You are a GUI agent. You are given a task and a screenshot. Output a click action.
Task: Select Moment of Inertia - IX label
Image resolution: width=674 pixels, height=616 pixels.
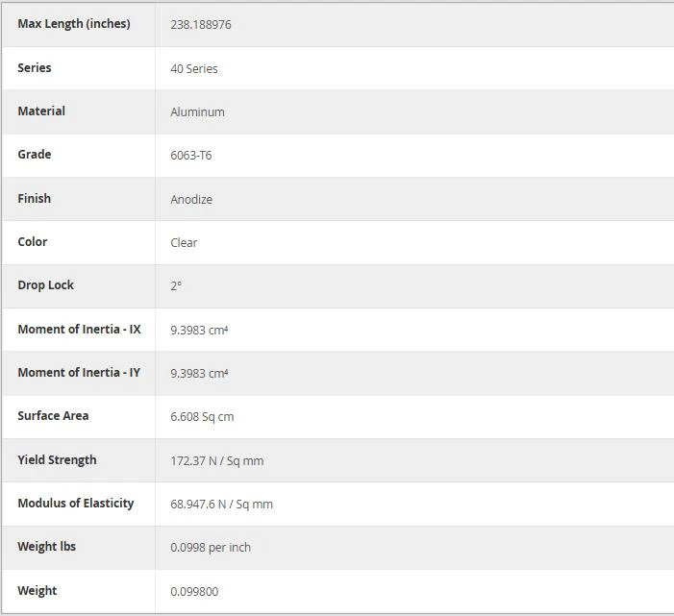pos(79,329)
